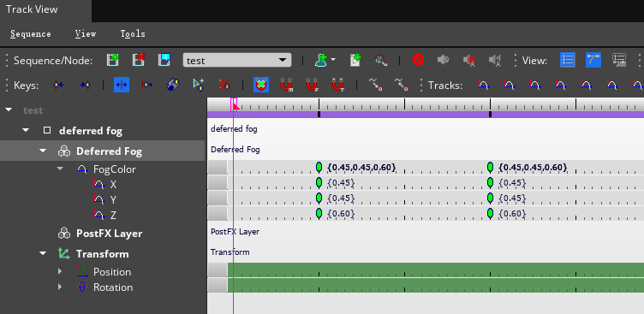
Task: Collapse the test sequence tree node
Action: coord(9,110)
